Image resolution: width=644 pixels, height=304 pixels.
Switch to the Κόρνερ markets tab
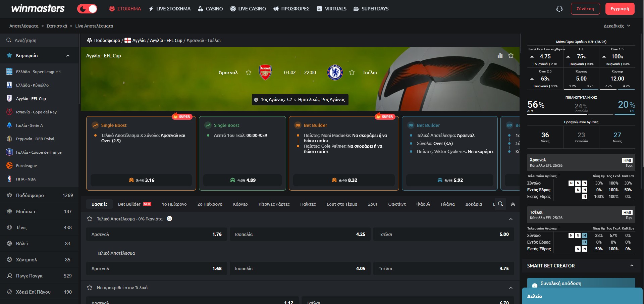pos(240,204)
